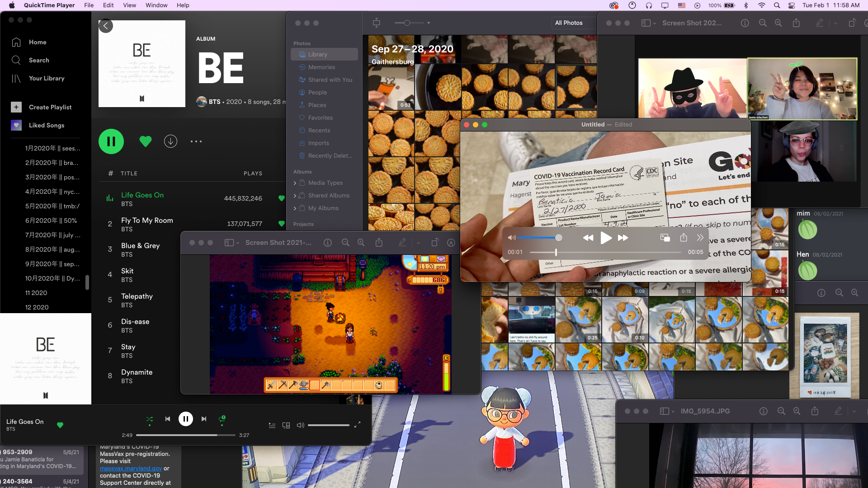
Task: Unlike Life Goes On track row heart
Action: click(x=282, y=198)
